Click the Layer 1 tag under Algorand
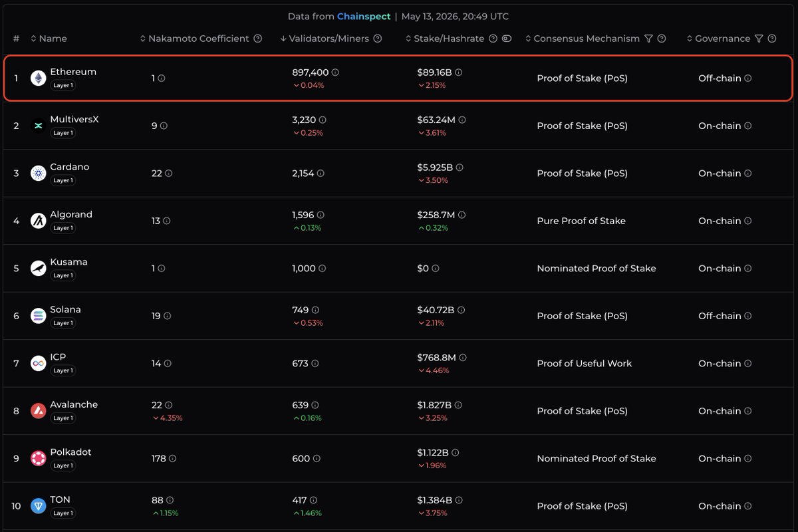The height and width of the screenshot is (532, 798). point(63,228)
